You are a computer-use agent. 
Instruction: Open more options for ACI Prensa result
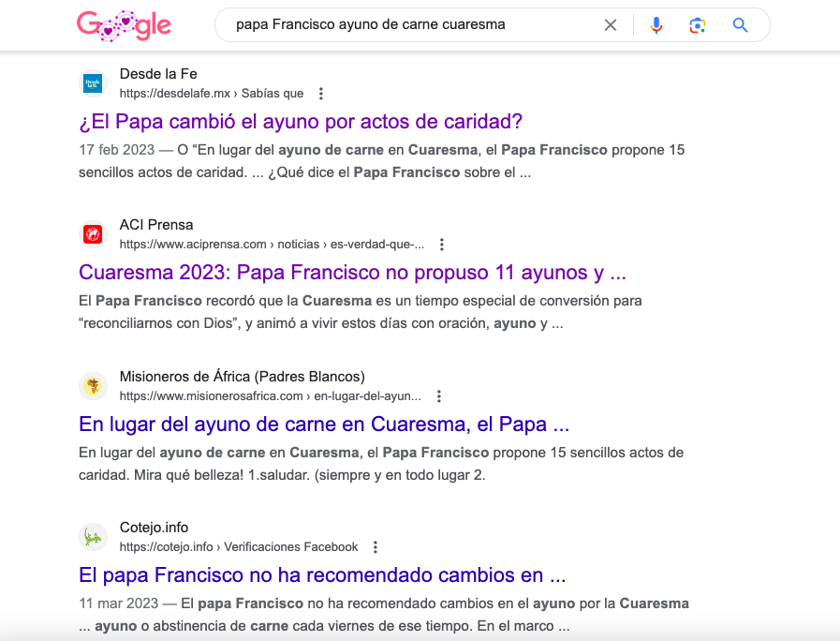(442, 245)
